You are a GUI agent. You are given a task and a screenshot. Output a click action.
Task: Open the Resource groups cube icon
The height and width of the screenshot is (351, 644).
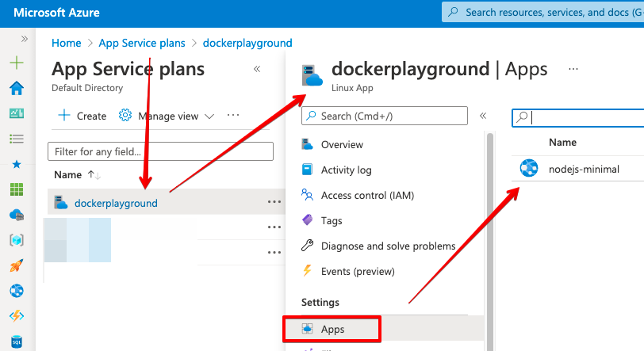point(16,240)
